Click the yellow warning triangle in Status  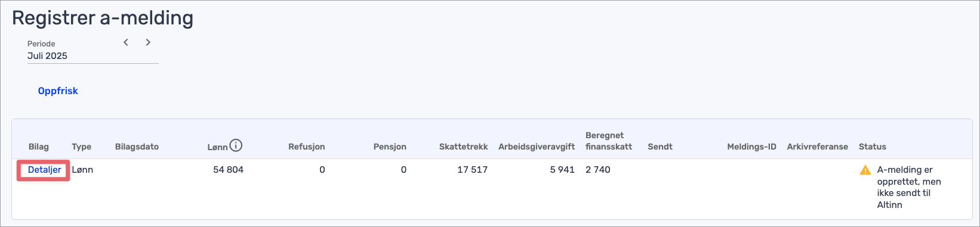pyautogui.click(x=865, y=170)
